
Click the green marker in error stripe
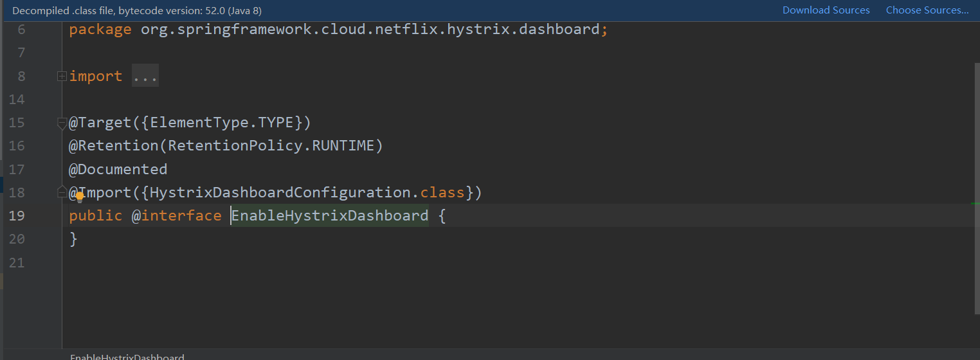point(975,203)
